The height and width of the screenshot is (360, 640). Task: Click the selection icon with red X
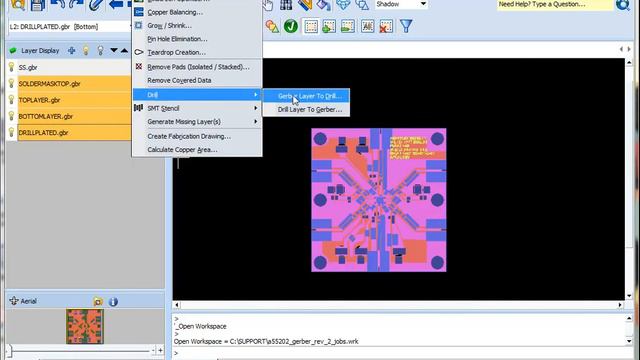point(386,27)
